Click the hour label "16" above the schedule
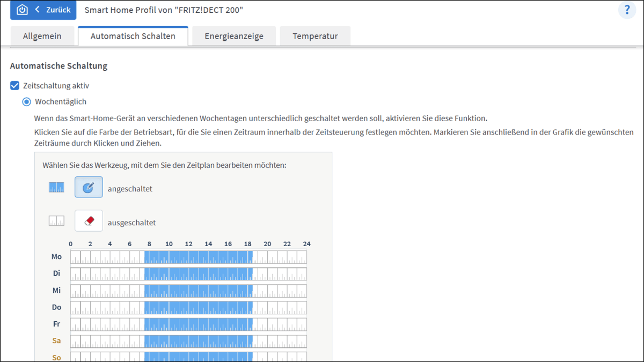This screenshot has height=362, width=644. point(228,244)
